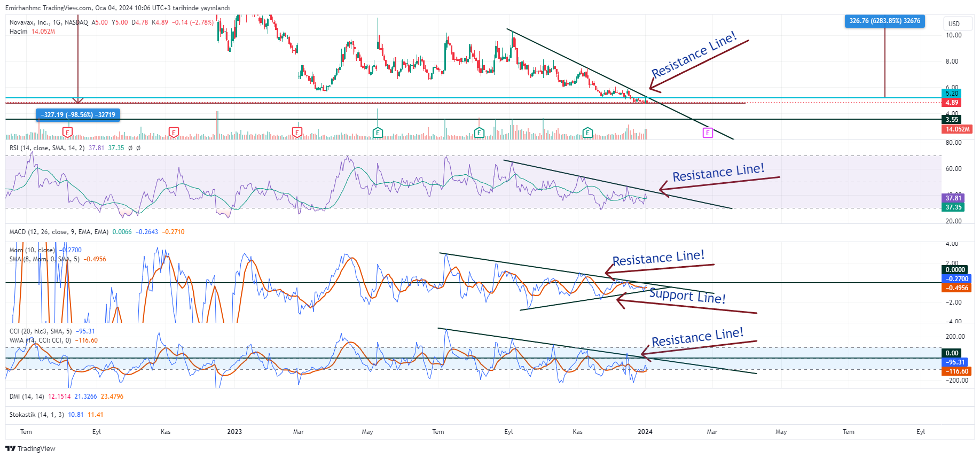The image size is (980, 458).
Task: Click green earnings marker after Tem 2023
Action: [479, 133]
